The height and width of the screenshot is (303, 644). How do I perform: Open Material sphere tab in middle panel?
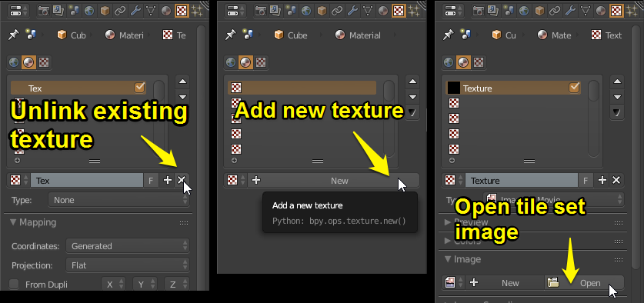tap(382, 11)
